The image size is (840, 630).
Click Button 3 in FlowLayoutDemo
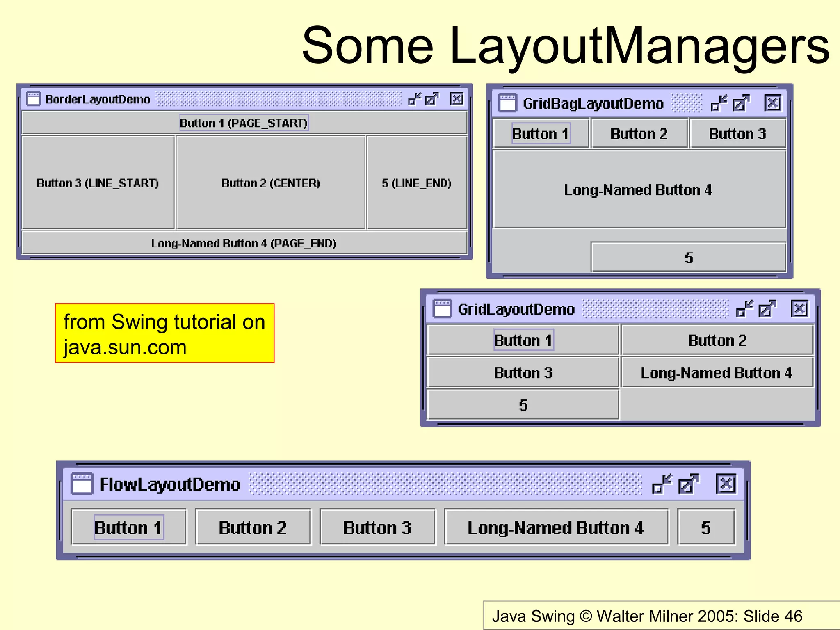tap(377, 527)
